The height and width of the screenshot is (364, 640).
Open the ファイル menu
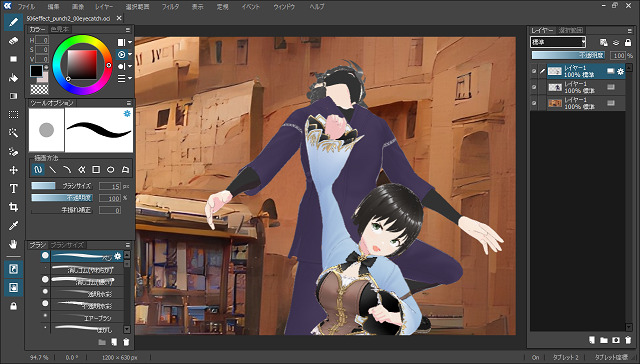click(26, 7)
